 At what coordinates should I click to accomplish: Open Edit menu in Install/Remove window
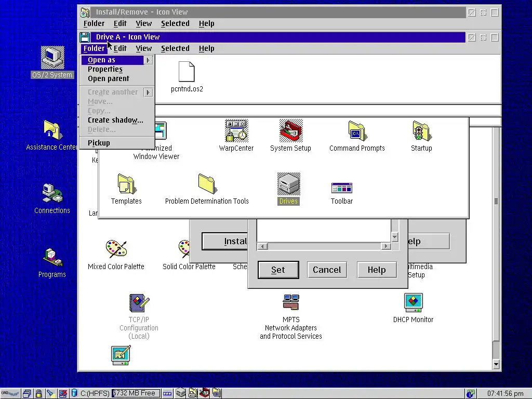point(120,24)
